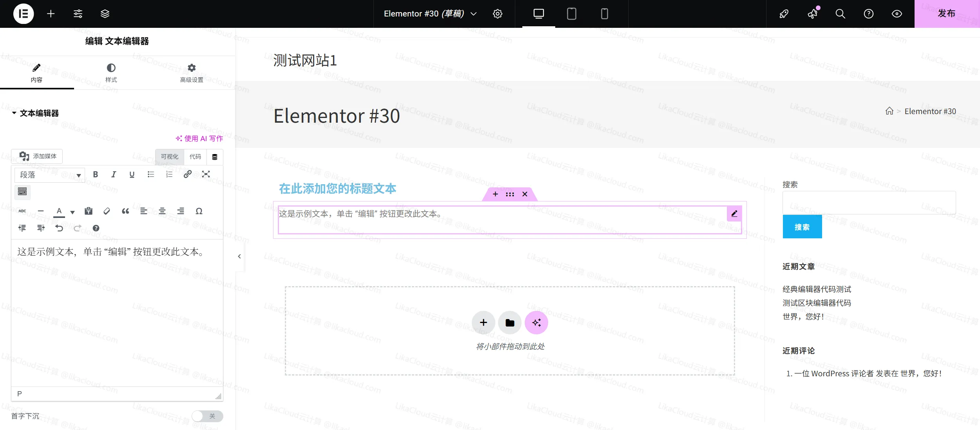Open the 段落 paragraph format dropdown
Viewport: 980px width, 430px height.
(x=50, y=175)
